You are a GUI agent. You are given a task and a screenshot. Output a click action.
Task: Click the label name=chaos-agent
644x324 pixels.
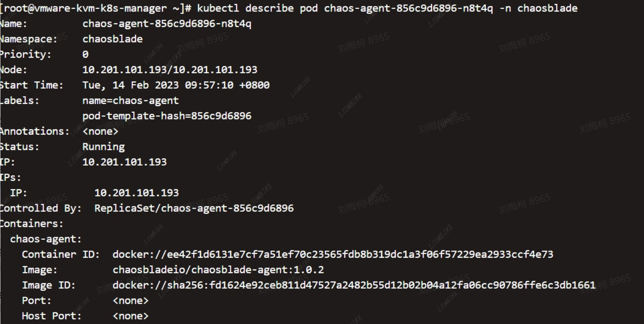(x=131, y=100)
